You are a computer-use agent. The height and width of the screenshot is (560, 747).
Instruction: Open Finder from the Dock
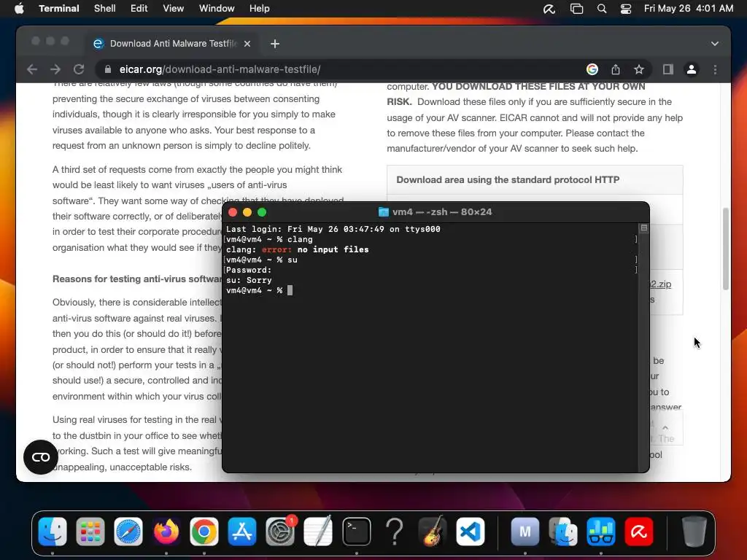click(53, 532)
